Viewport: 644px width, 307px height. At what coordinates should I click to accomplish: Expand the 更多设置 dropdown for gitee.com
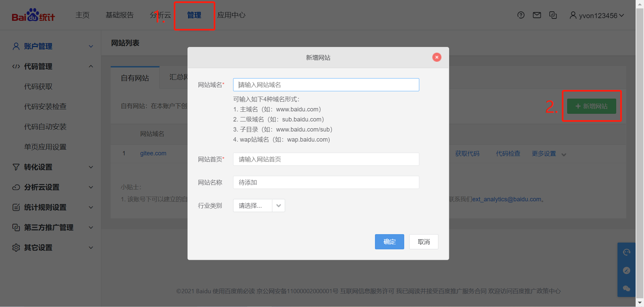coord(564,155)
